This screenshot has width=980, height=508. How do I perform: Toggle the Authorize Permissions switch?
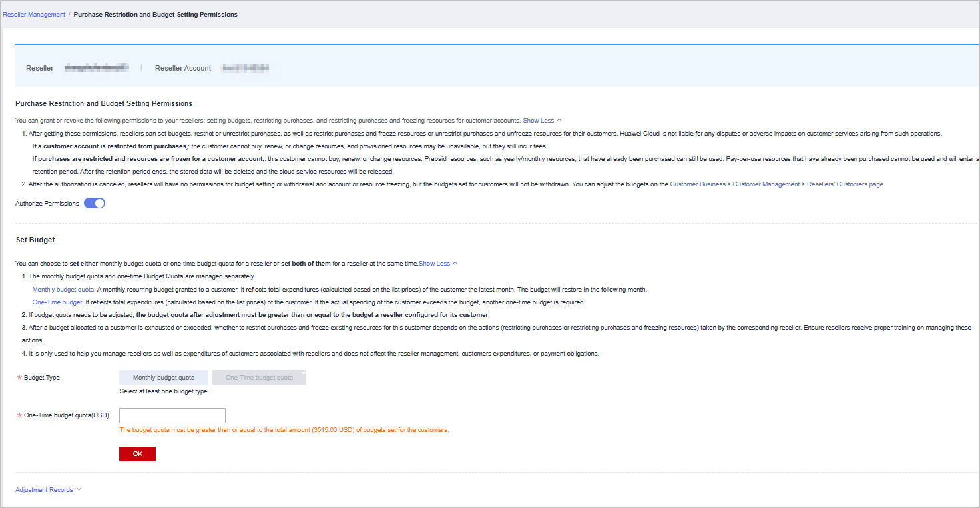tap(95, 204)
